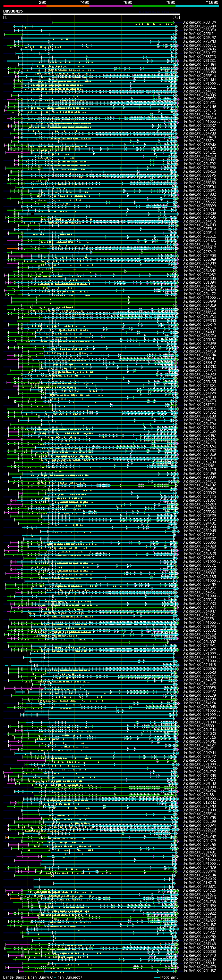222x980 pixels.
Task: Select hit UniRef100_Q7RUP9
Action: pos(199,343)
